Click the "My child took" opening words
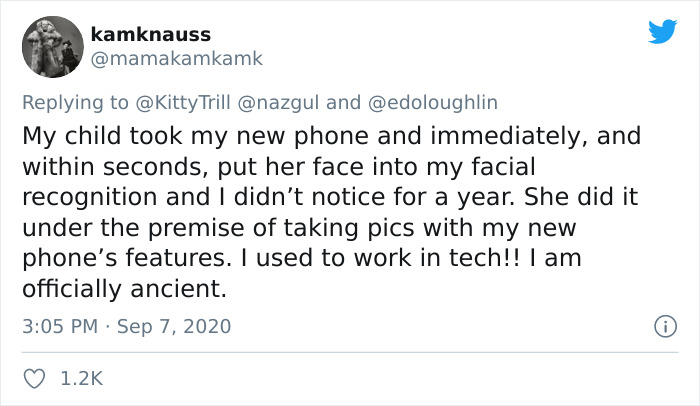Screen dimensions: 700x406 [x=102, y=136]
